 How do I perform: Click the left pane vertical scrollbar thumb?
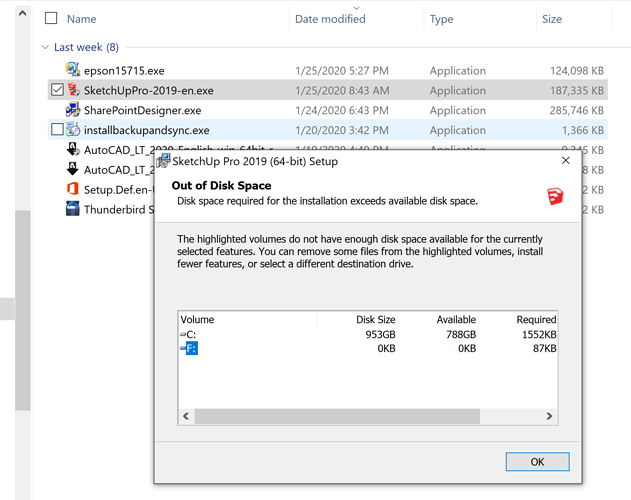23,310
